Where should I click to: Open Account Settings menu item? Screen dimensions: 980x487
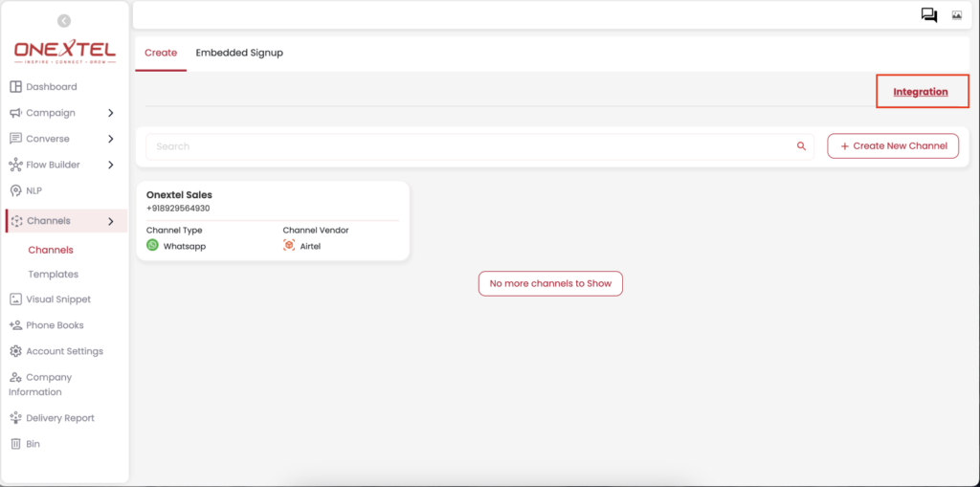click(x=64, y=351)
